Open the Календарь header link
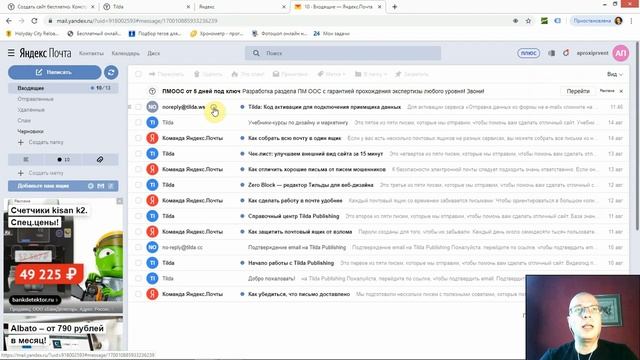640x360 pixels. 125,53
